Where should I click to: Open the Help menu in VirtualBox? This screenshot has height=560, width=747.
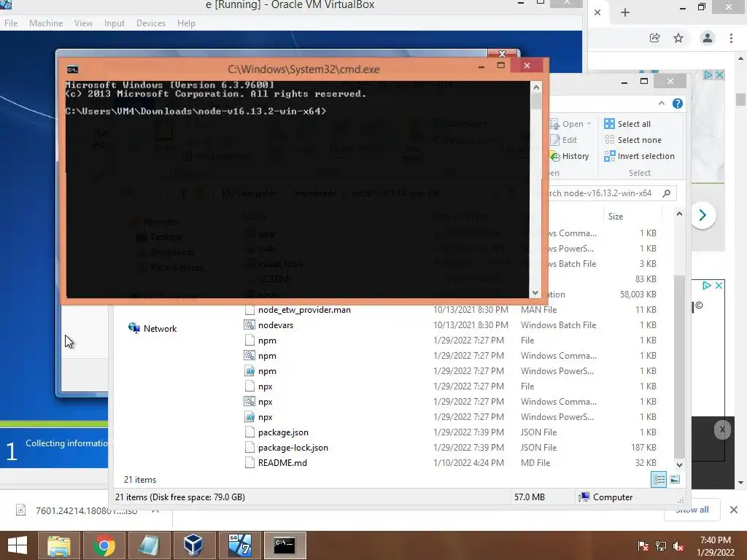tap(186, 23)
